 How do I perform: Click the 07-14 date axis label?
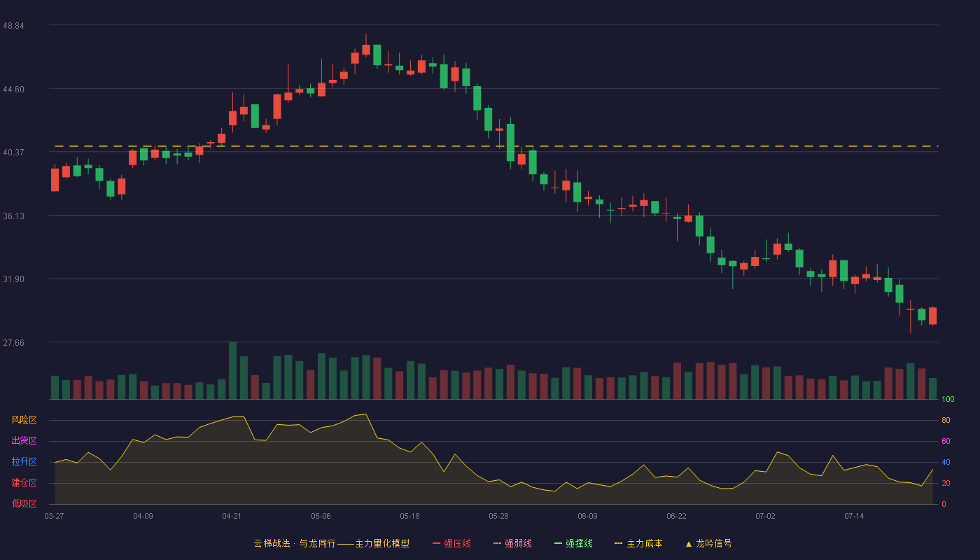pyautogui.click(x=854, y=516)
